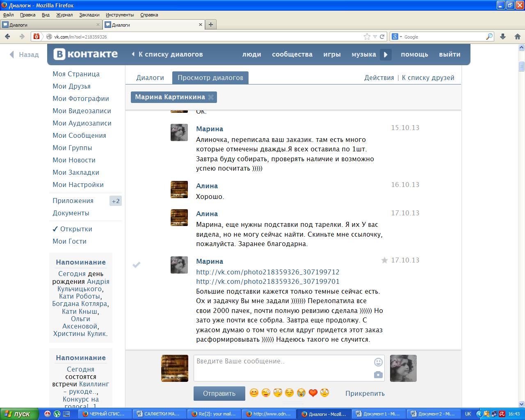525x420 pixels.
Task: Open the Windows пуск start button
Action: [x=19, y=414]
